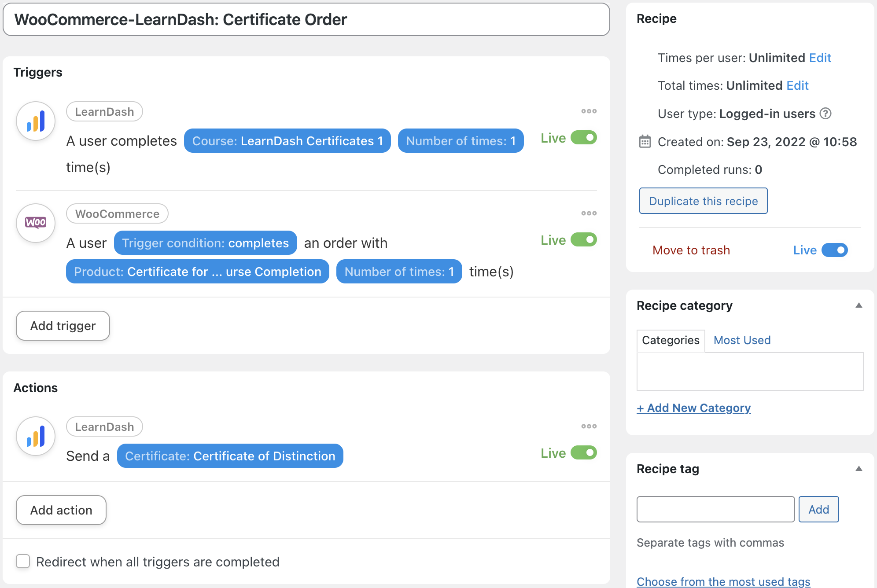Toggle Live status of the WooCommerce order trigger
Viewport: 877px width, 588px height.
584,239
